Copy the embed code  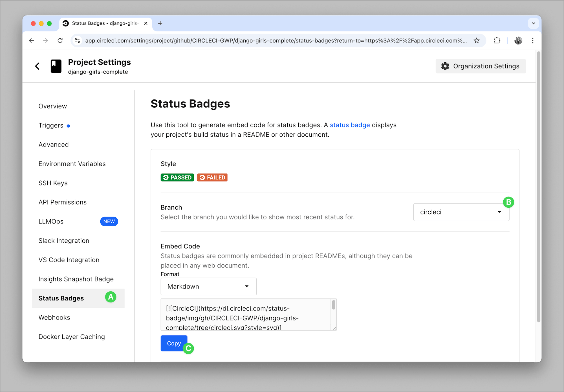click(174, 343)
